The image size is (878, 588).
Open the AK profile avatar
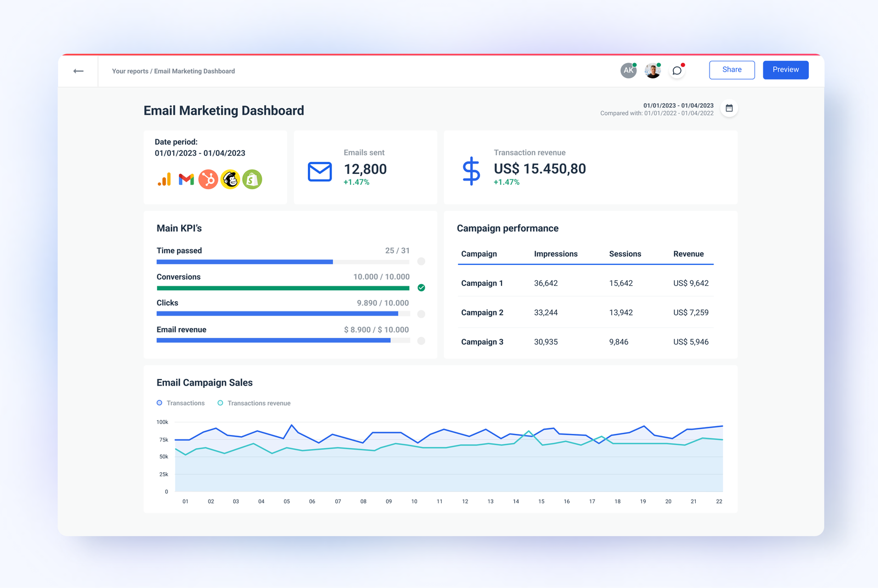pos(628,70)
